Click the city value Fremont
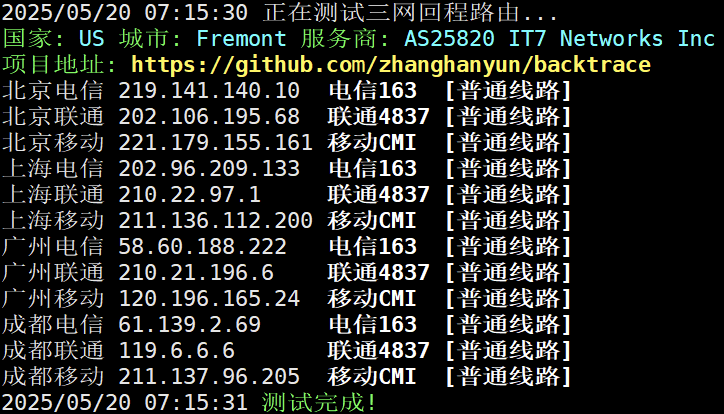724x414 pixels. (241, 38)
